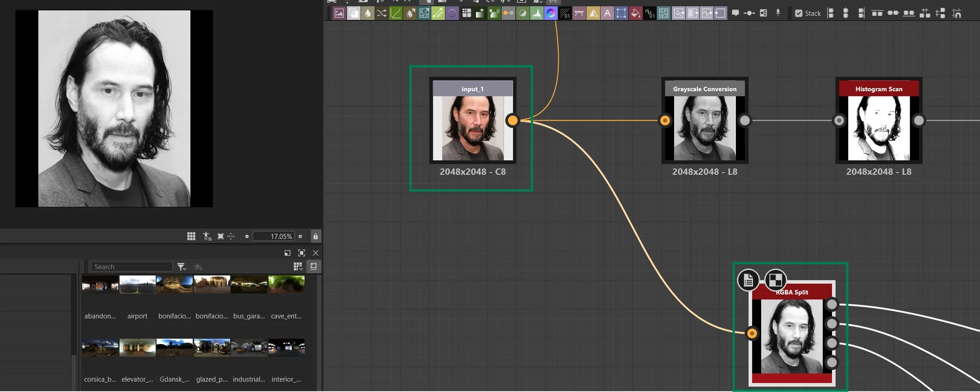Add a Uniform Color paint bucket node
980x392 pixels.
coord(635,13)
